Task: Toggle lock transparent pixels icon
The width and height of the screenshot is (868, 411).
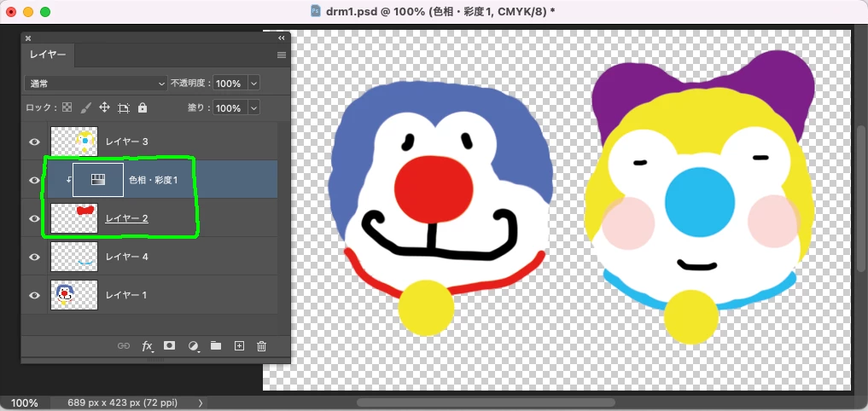Action: pyautogui.click(x=67, y=107)
